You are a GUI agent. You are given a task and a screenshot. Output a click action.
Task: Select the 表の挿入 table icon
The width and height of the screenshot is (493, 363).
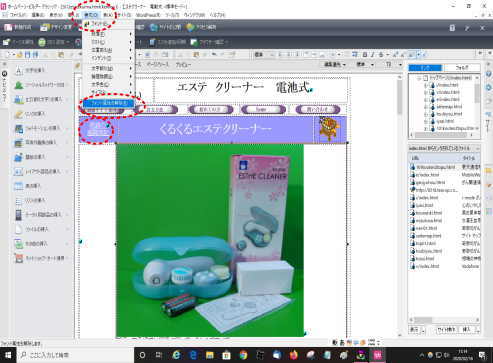[19, 186]
